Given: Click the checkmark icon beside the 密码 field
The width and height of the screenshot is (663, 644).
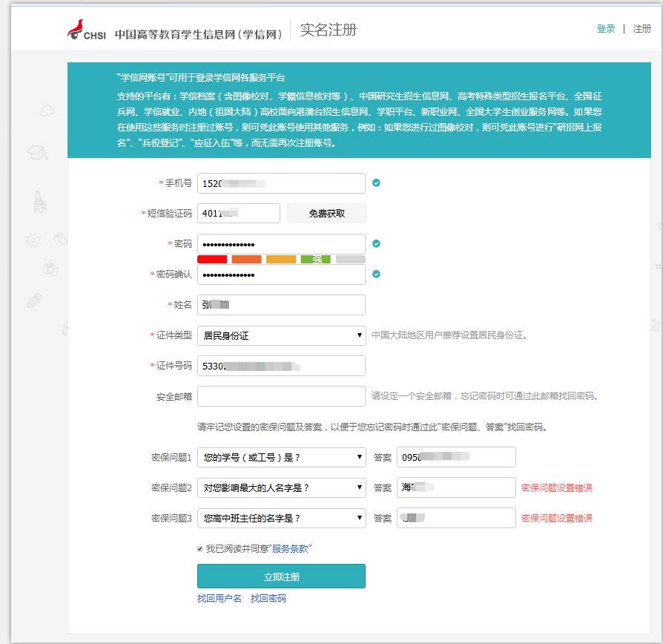Looking at the screenshot, I should pos(376,243).
